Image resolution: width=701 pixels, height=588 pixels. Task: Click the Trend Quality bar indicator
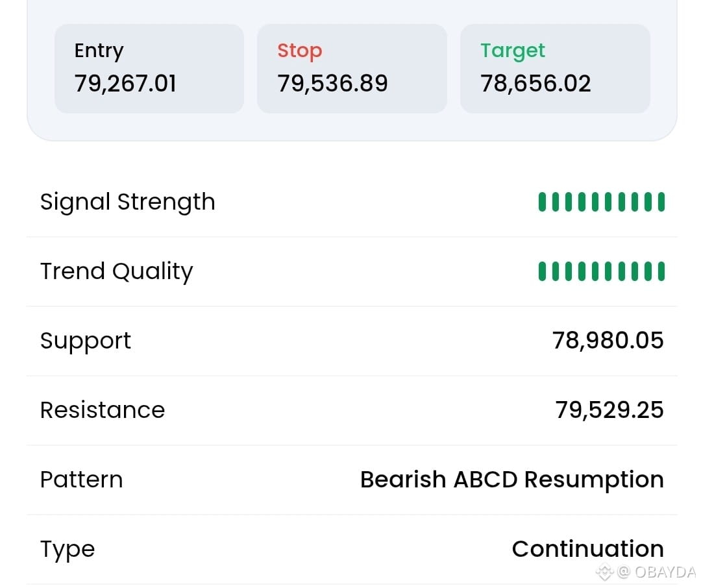pyautogui.click(x=601, y=271)
